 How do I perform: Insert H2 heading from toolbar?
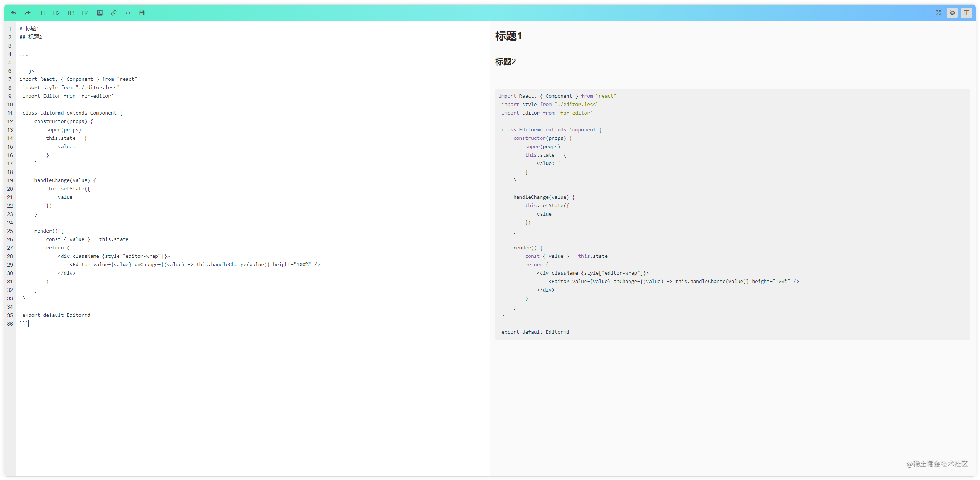[56, 13]
